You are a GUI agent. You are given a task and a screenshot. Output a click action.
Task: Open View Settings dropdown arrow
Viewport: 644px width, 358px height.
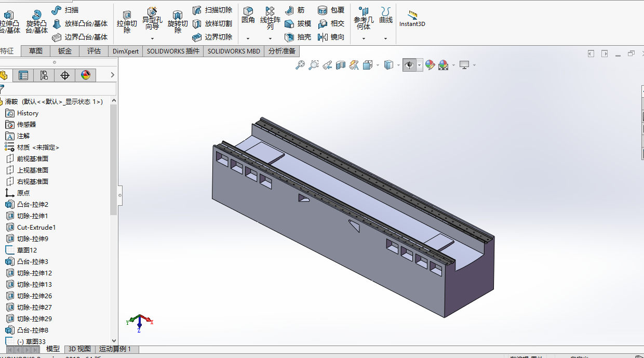tap(474, 65)
